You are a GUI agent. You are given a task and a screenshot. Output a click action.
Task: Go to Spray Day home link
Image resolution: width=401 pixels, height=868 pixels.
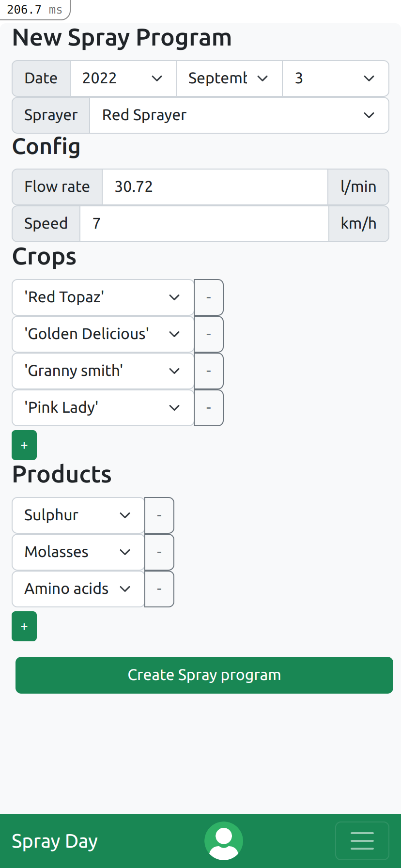click(55, 841)
